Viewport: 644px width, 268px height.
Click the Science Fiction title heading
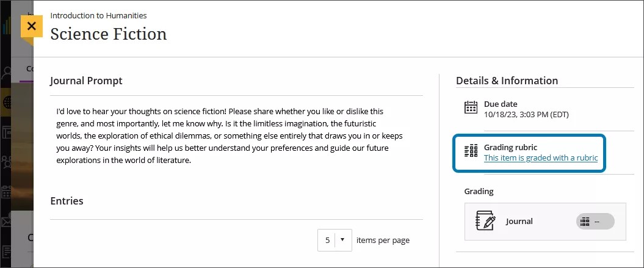click(x=108, y=34)
